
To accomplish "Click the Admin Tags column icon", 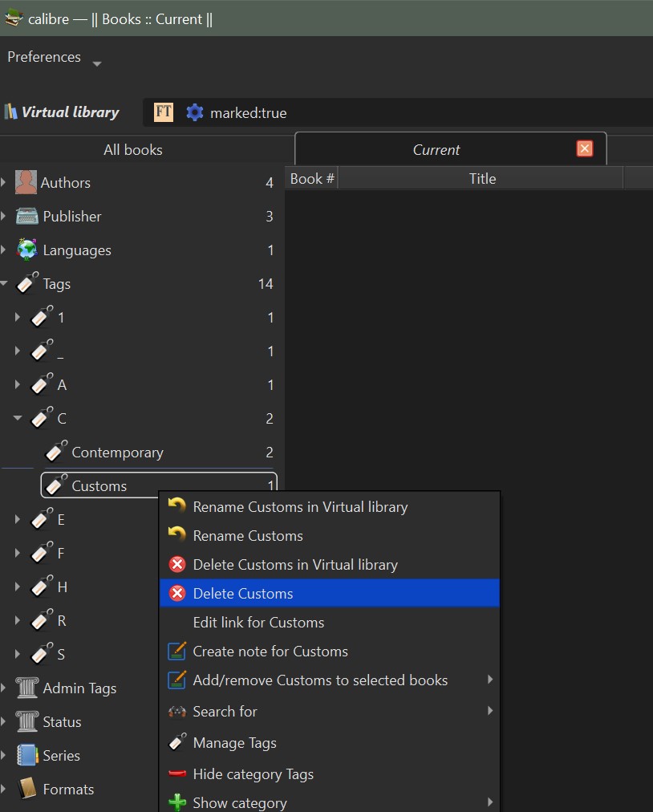I will coord(27,688).
